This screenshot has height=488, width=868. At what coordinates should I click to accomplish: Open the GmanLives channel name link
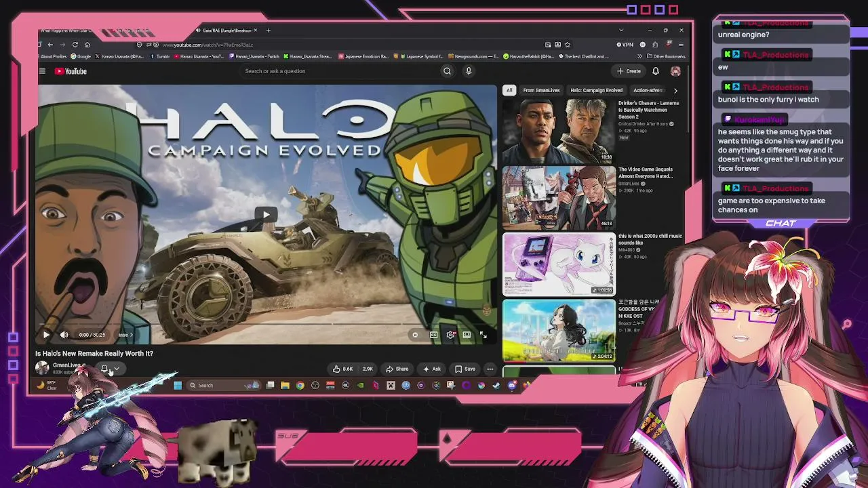tap(67, 365)
